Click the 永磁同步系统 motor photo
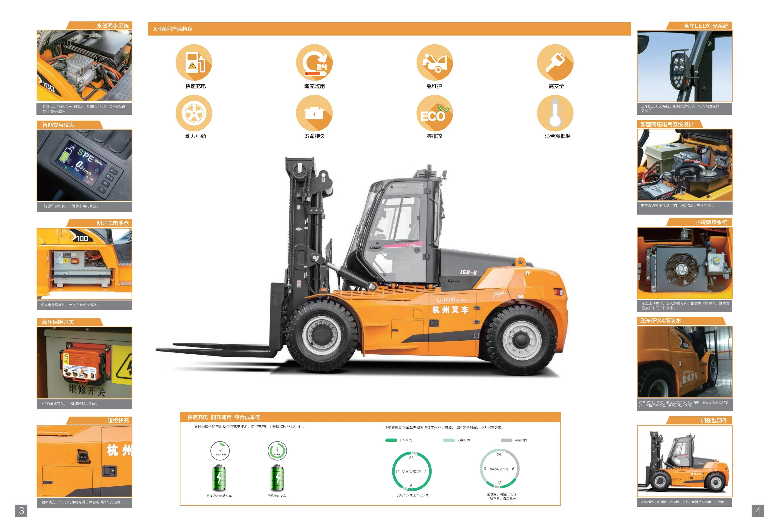 tap(84, 66)
